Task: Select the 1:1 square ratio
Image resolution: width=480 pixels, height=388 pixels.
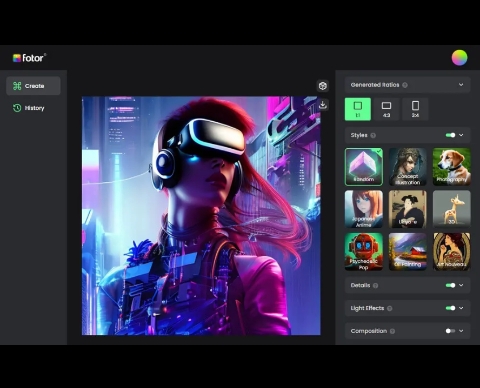Action: [x=358, y=109]
